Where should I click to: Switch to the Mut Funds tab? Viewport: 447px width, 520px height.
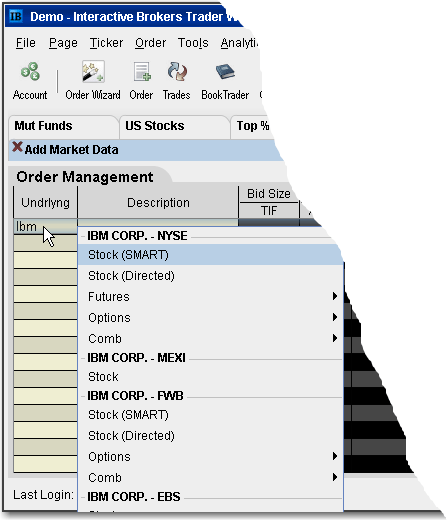(x=63, y=126)
